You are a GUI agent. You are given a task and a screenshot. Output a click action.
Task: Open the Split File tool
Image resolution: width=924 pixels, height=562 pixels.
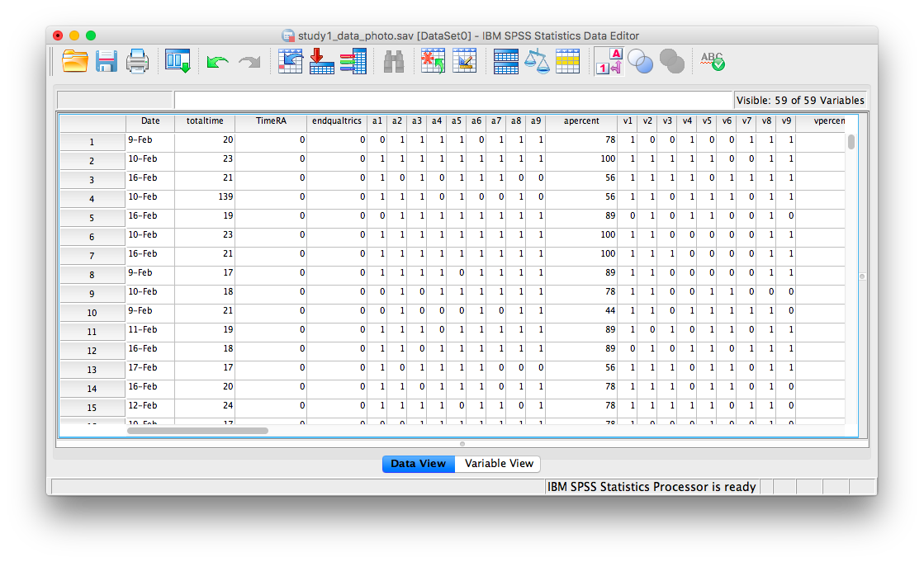pyautogui.click(x=505, y=61)
